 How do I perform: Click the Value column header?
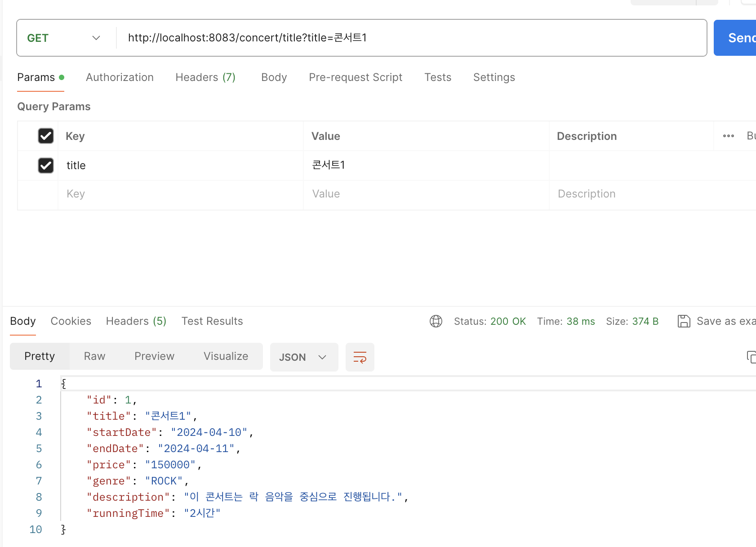point(326,136)
